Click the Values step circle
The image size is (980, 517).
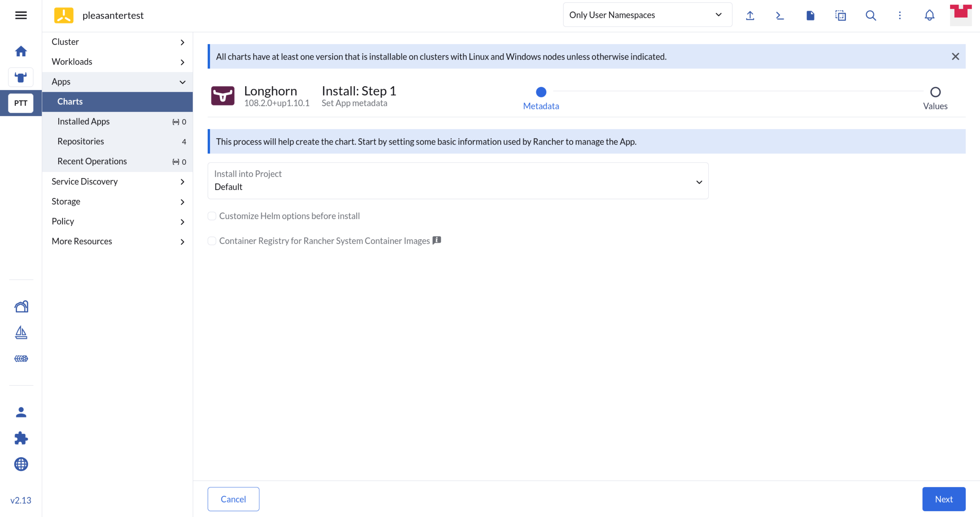935,92
